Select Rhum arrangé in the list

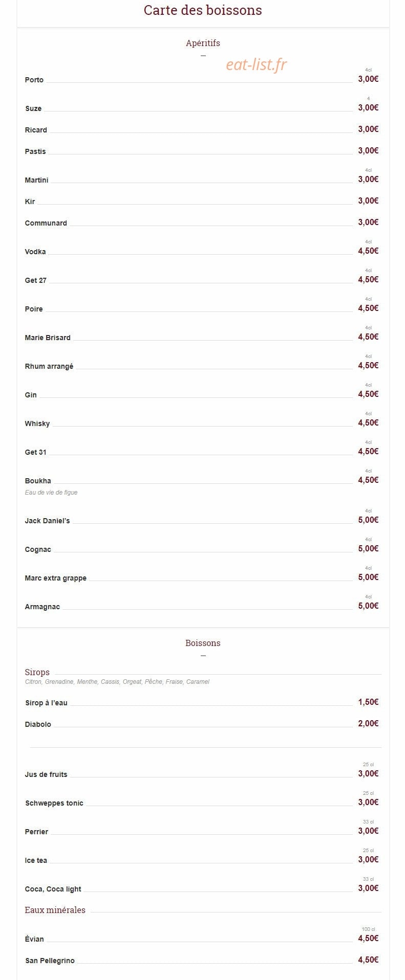(x=49, y=366)
